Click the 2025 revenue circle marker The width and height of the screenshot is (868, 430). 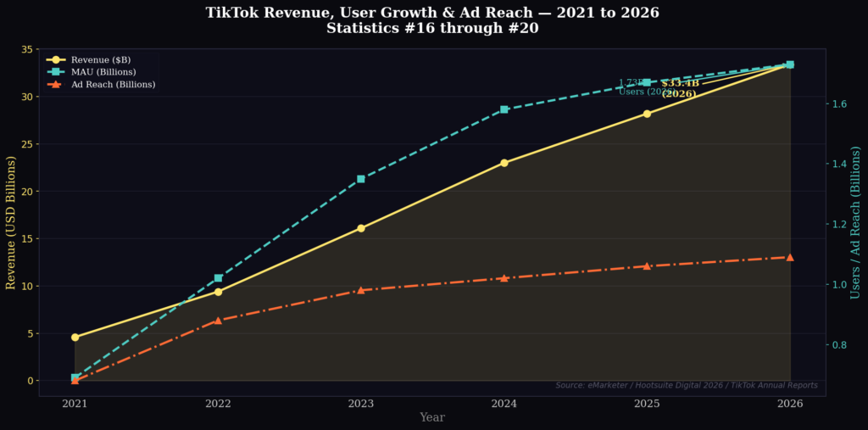tap(647, 114)
